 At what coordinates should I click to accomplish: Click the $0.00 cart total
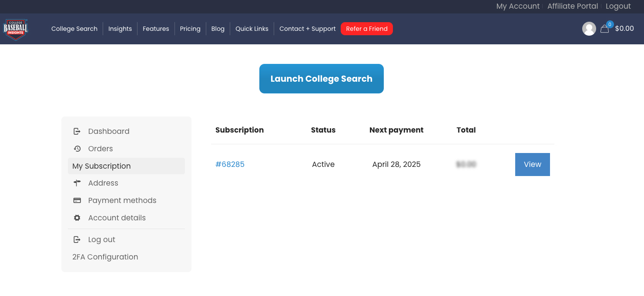click(624, 29)
